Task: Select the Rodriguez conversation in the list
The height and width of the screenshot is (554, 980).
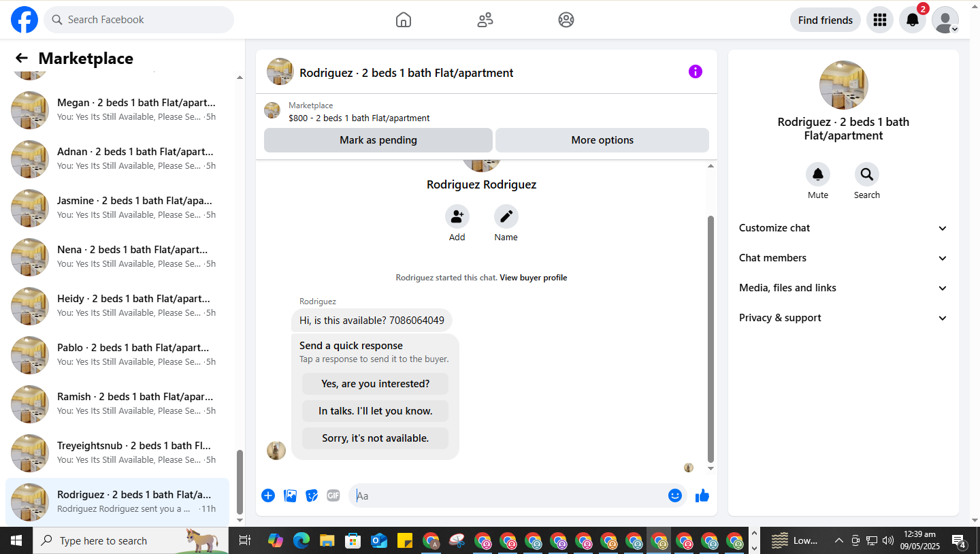Action: (x=118, y=502)
